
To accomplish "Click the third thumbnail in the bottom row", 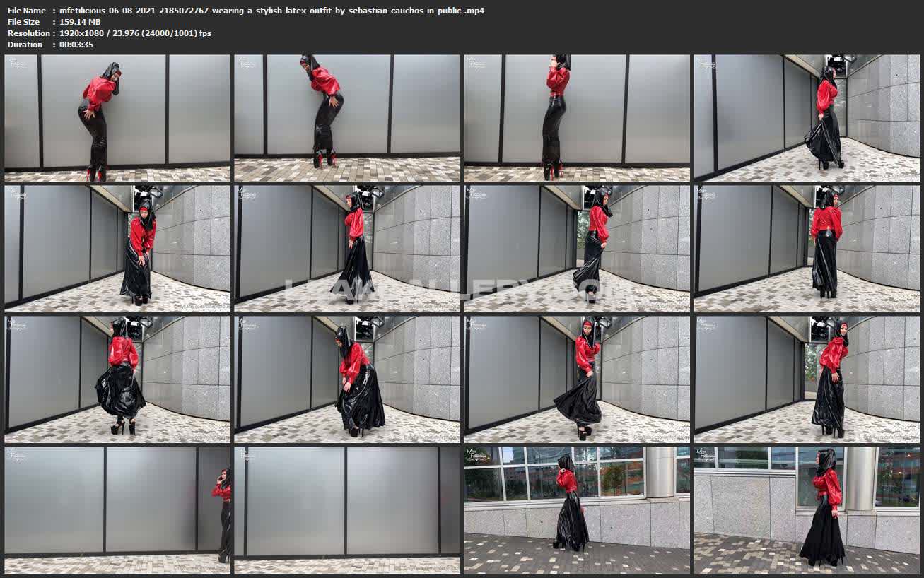I will [577, 509].
